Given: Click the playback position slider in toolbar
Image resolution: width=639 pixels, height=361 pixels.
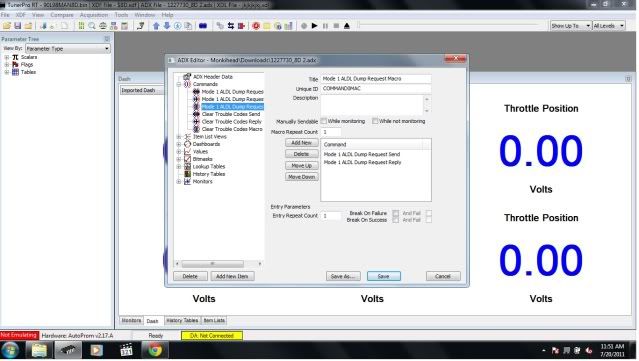Looking at the screenshot, I should click(448, 26).
